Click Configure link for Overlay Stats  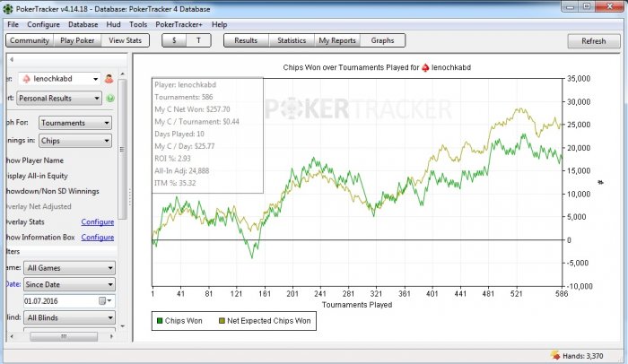97,221
